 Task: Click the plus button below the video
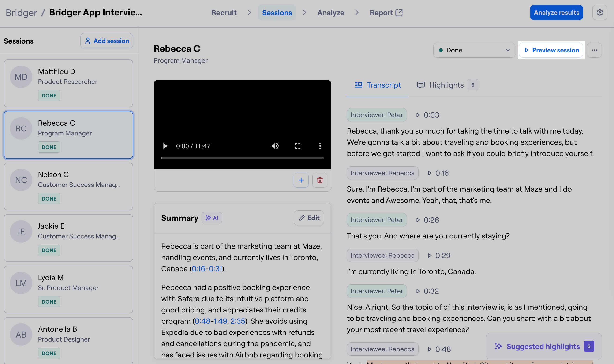point(301,180)
